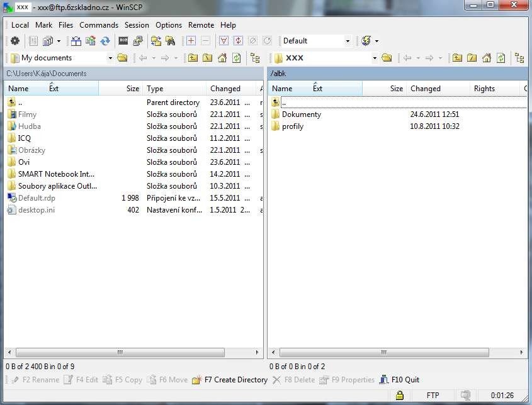
Task: Select the ICQ local folder
Action: tap(24, 138)
